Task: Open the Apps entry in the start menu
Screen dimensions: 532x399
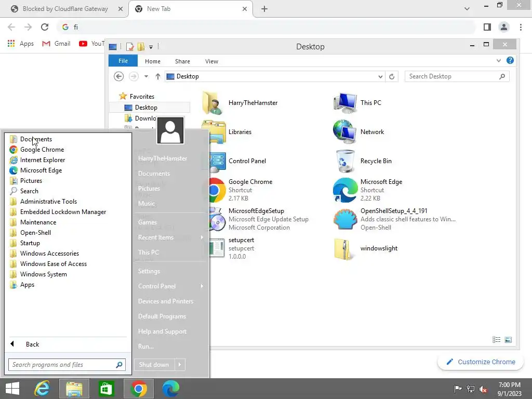Action: (27, 285)
